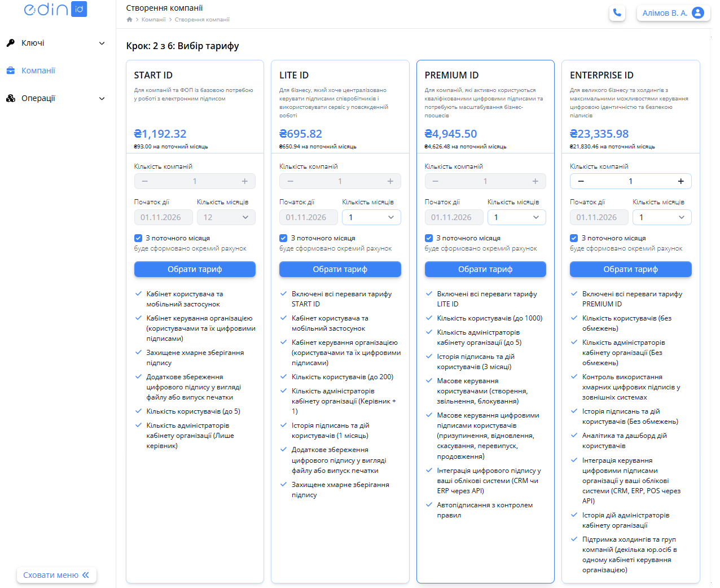Image resolution: width=720 pixels, height=588 pixels.
Task: Decrease company count in ENTERPRISE ID card
Action: pyautogui.click(x=581, y=181)
